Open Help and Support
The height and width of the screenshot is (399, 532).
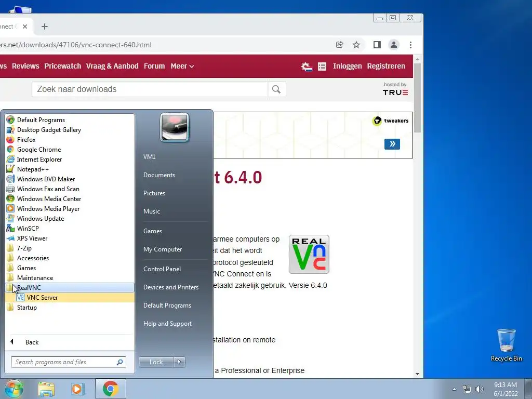[167, 324]
